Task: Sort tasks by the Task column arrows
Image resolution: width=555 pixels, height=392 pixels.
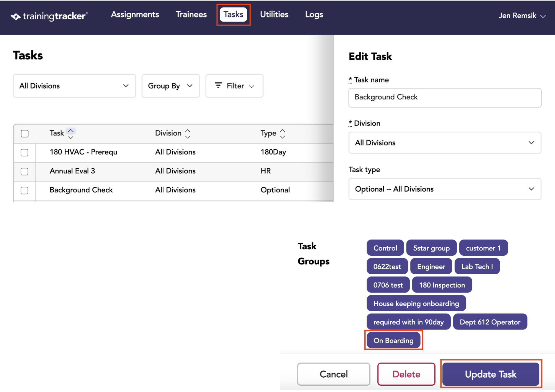Action: pyautogui.click(x=71, y=134)
